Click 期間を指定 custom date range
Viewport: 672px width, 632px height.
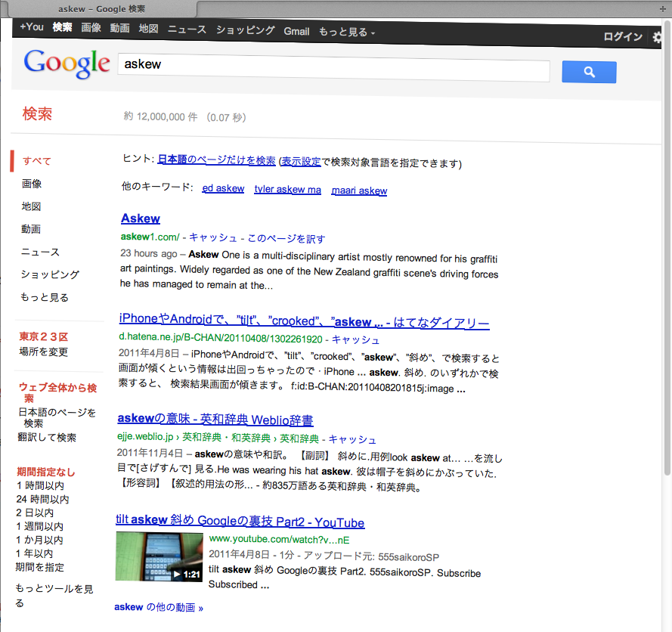(x=40, y=567)
